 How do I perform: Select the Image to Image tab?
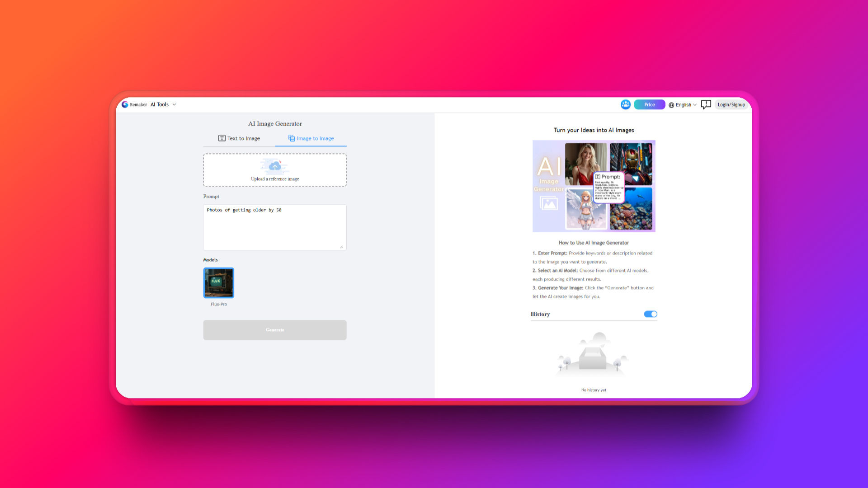coord(315,138)
